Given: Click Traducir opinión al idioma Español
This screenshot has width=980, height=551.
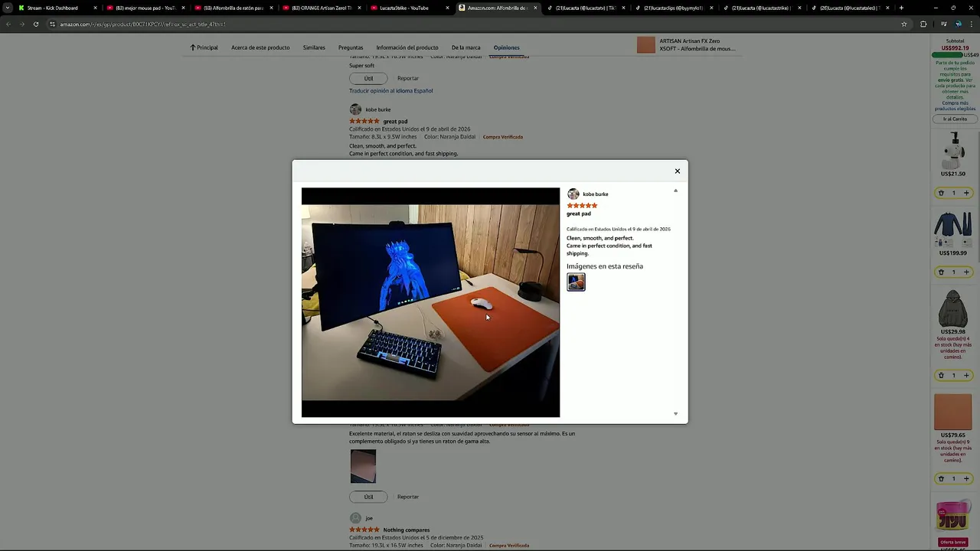Looking at the screenshot, I should [x=391, y=91].
